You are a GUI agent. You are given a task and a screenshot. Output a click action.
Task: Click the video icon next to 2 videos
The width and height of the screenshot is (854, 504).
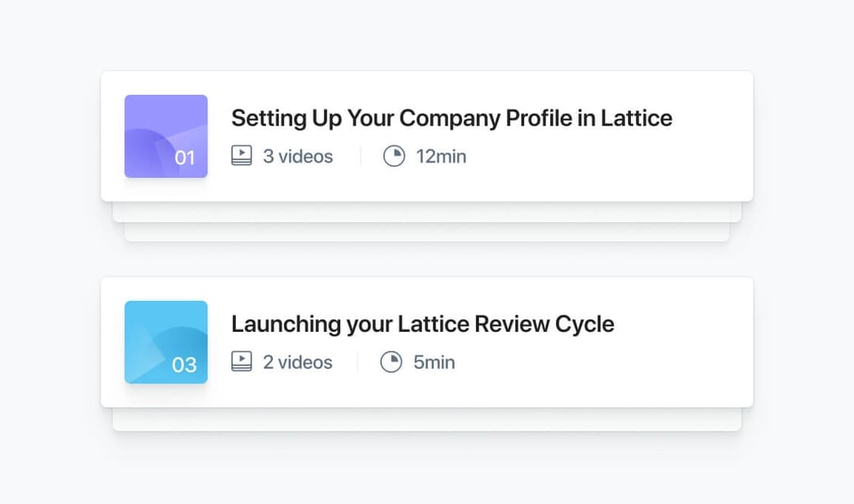click(x=241, y=362)
